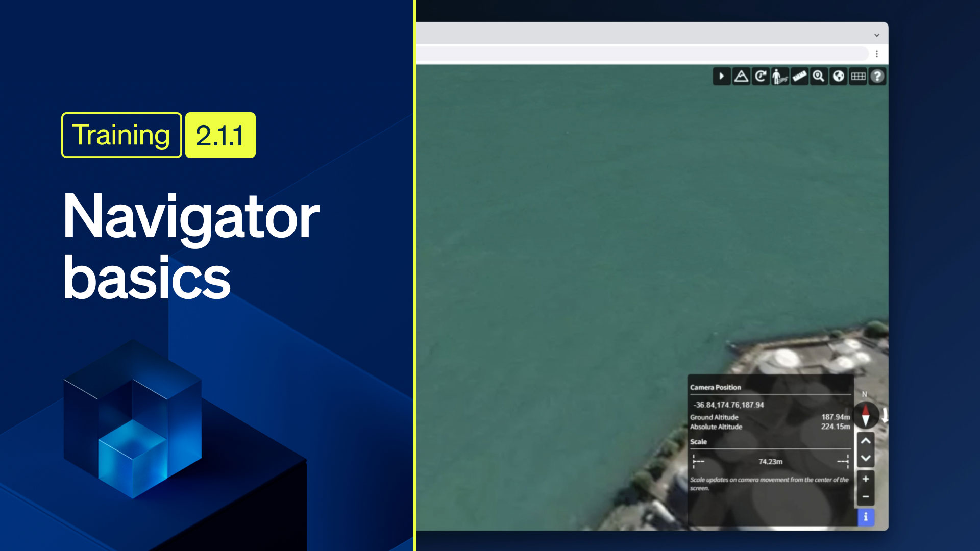Tilt camera down with down chevron
The image size is (980, 551).
click(866, 458)
